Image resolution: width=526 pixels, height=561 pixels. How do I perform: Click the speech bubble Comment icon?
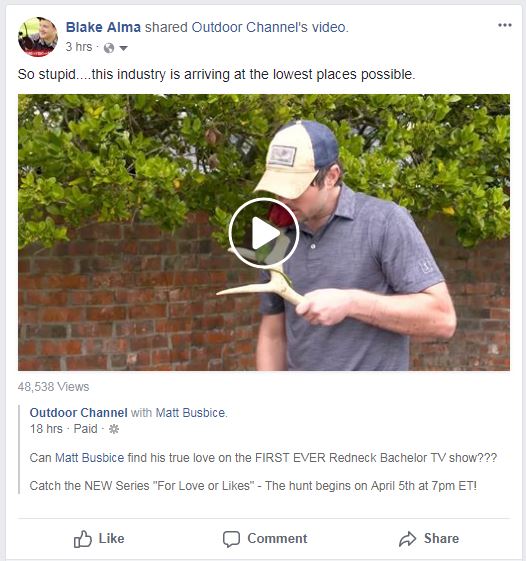pos(231,539)
